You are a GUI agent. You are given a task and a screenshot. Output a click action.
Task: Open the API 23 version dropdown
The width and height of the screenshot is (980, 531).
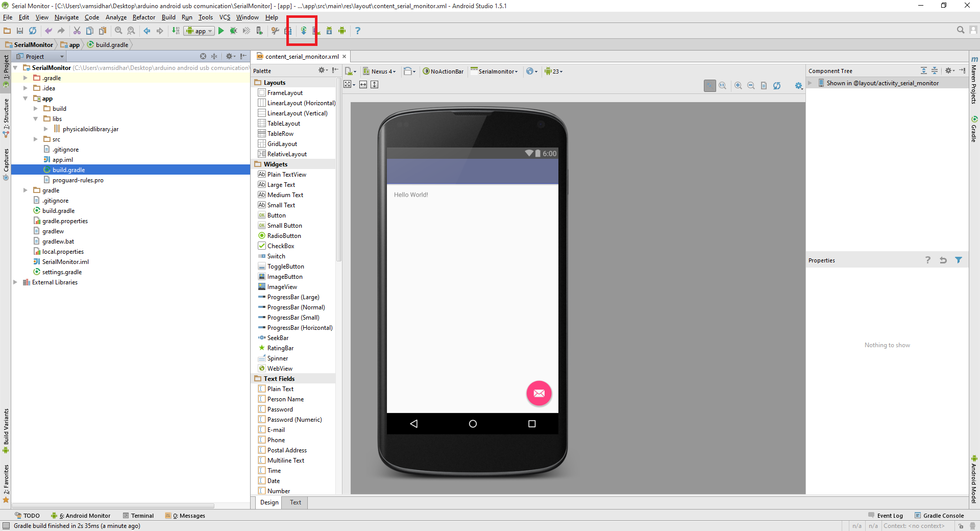click(554, 71)
